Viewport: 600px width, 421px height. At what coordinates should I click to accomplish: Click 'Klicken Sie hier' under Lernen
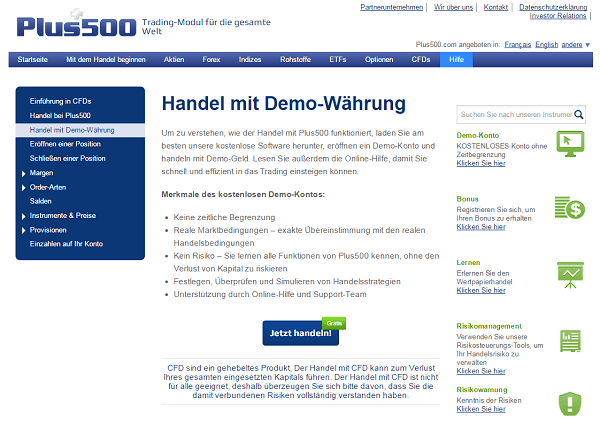[481, 290]
